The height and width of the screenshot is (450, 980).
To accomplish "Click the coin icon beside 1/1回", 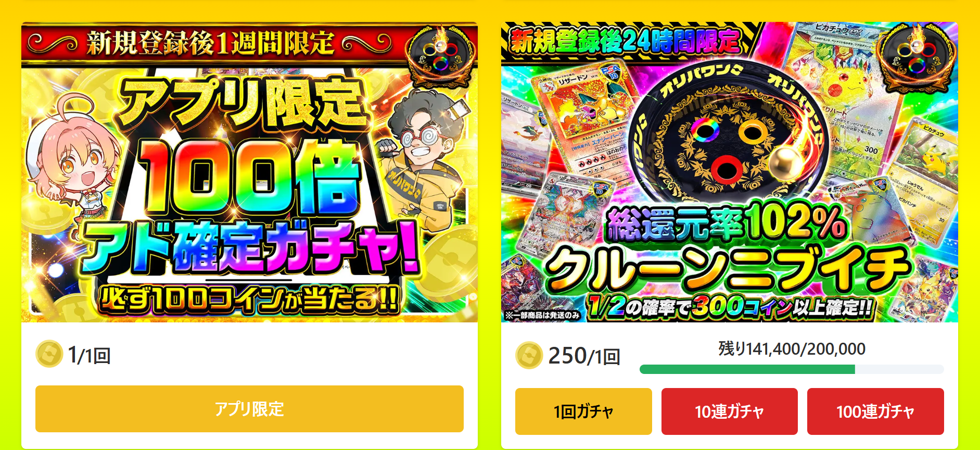I will [x=49, y=354].
